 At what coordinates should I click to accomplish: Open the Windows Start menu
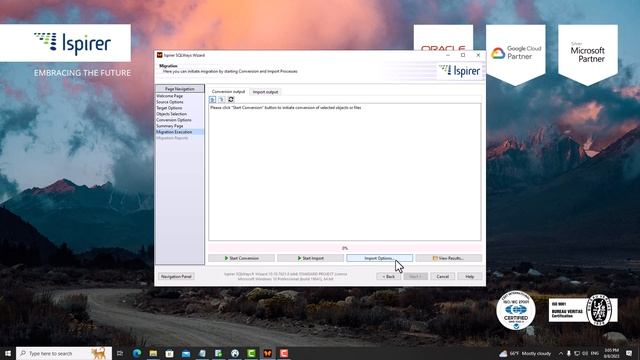8,353
